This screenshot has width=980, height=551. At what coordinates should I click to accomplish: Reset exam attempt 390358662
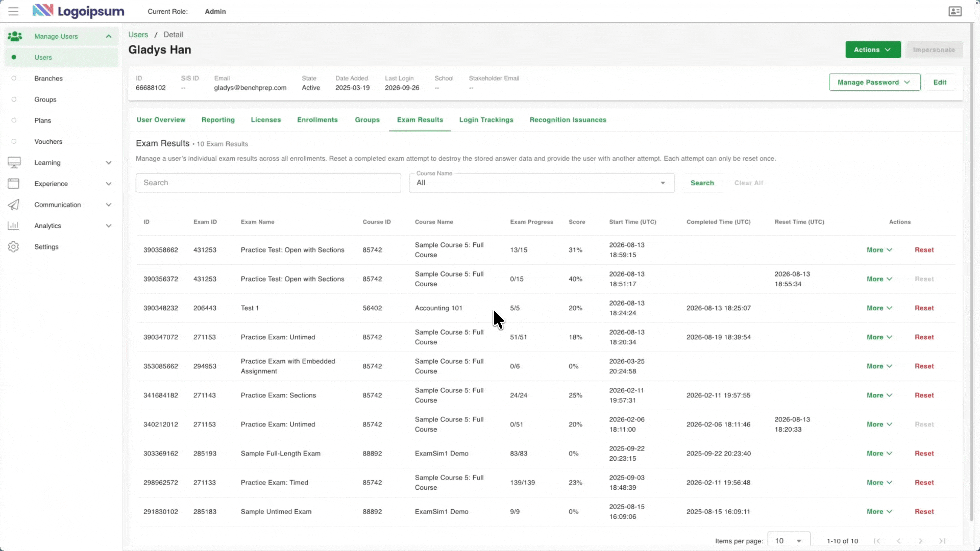coord(924,250)
